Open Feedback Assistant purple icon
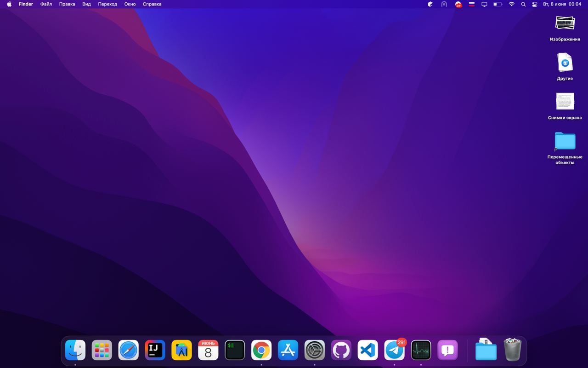 point(447,350)
